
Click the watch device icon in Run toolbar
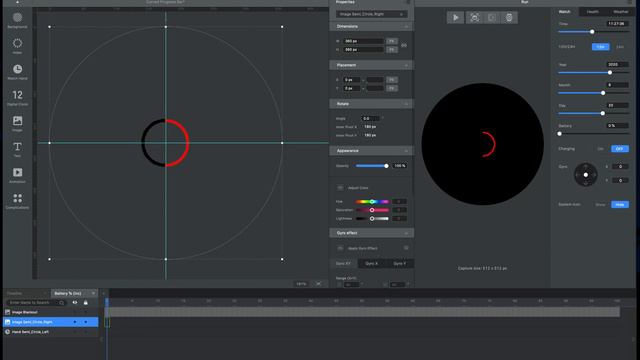pyautogui.click(x=509, y=18)
